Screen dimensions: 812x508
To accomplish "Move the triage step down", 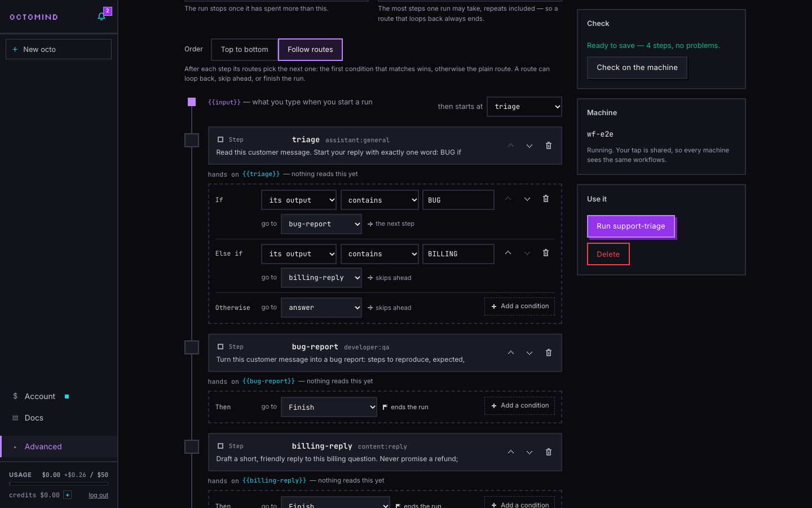I will [529, 146].
